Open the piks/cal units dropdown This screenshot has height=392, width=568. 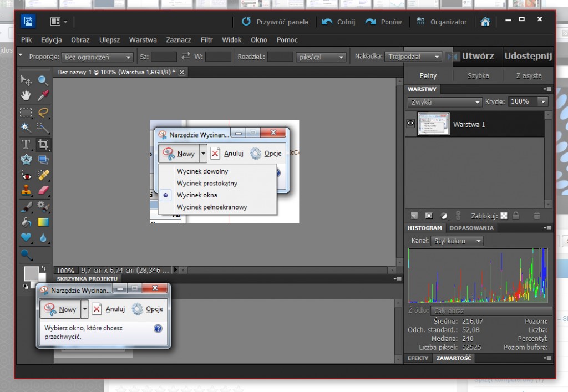(321, 57)
